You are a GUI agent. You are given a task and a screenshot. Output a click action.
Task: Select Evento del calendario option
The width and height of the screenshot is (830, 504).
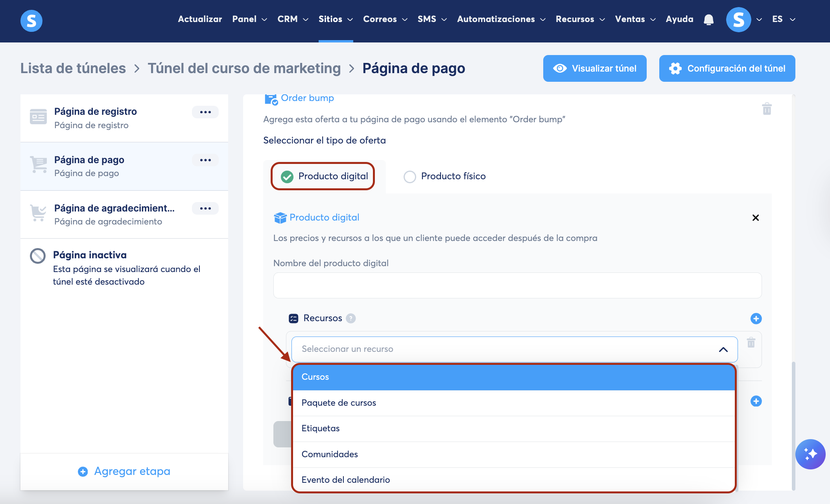[x=345, y=480]
